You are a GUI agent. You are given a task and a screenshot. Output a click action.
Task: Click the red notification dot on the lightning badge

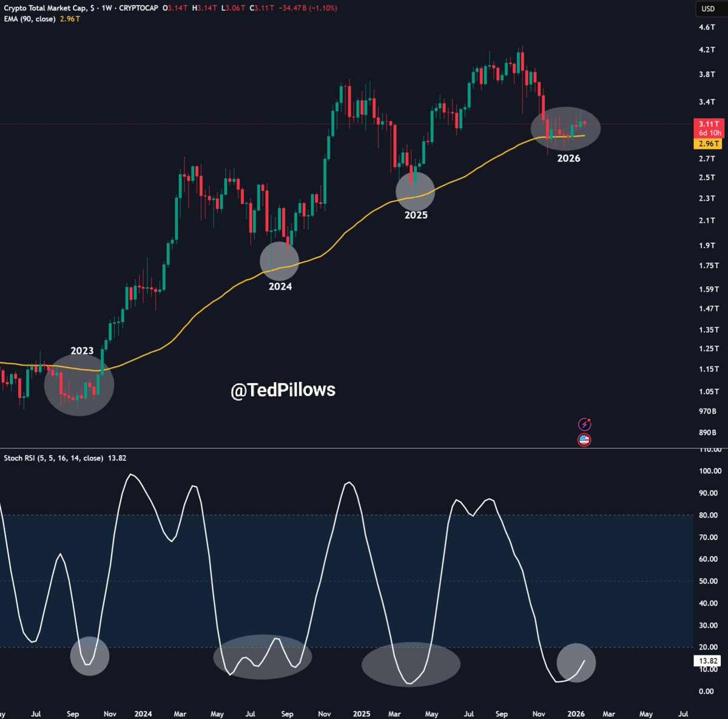pos(589,419)
